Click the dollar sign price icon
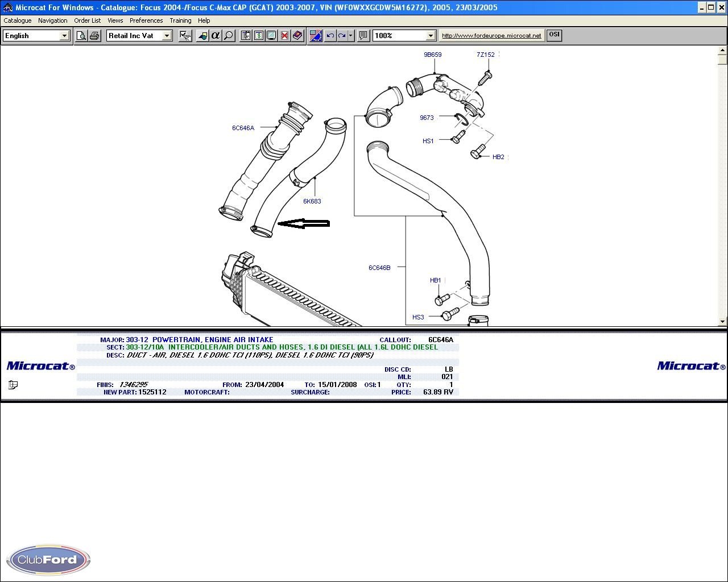 pos(258,36)
